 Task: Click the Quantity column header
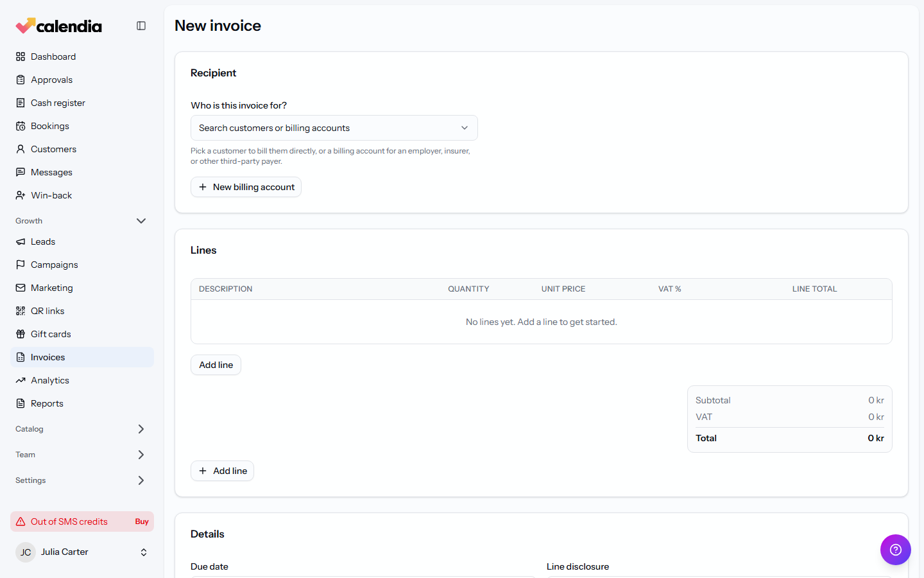(468, 289)
